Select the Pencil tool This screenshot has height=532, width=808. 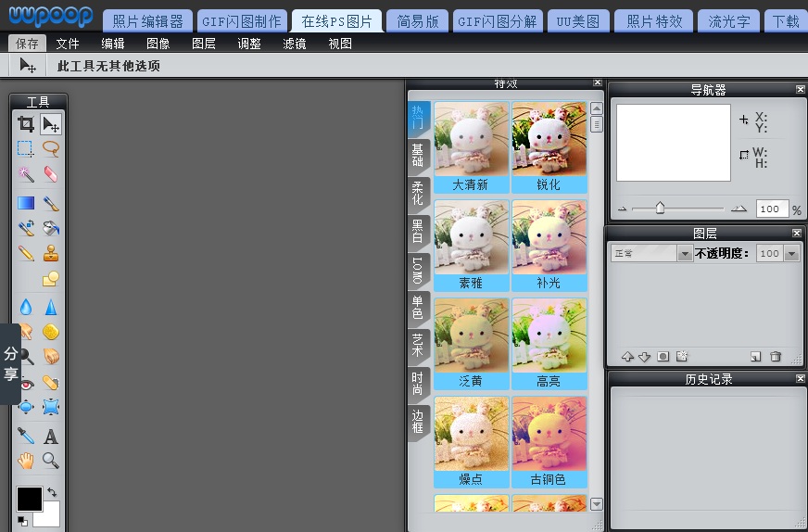26,253
